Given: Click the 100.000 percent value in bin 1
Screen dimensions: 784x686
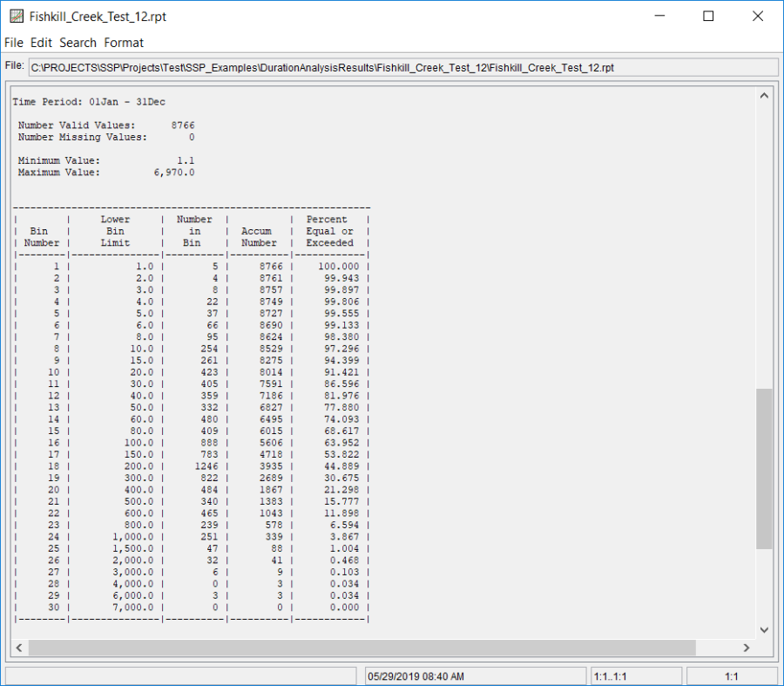Looking at the screenshot, I should tap(339, 267).
